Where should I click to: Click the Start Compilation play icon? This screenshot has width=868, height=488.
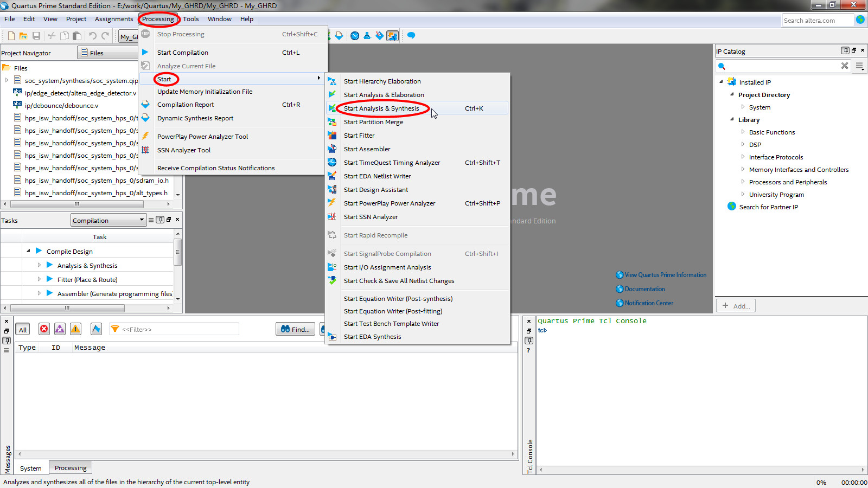pos(145,52)
